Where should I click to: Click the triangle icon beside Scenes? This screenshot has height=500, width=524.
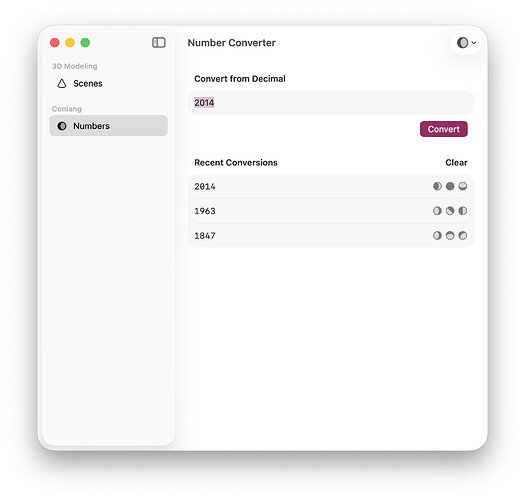62,84
